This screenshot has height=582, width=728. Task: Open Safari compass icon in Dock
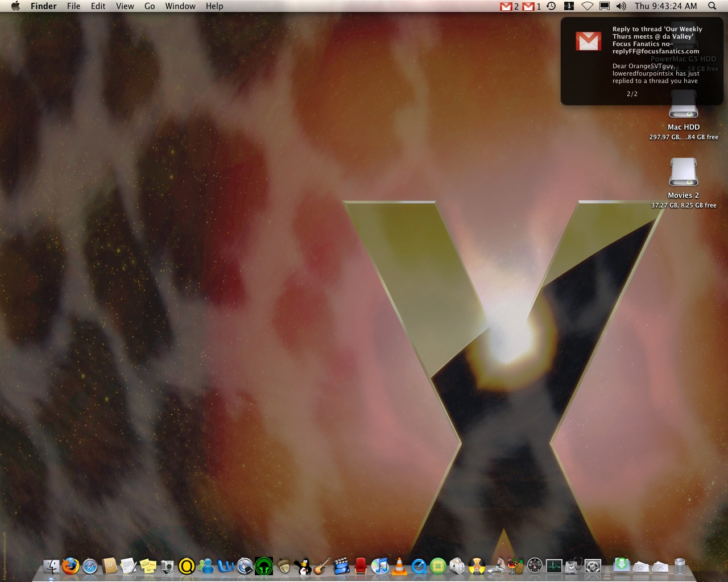(90, 566)
